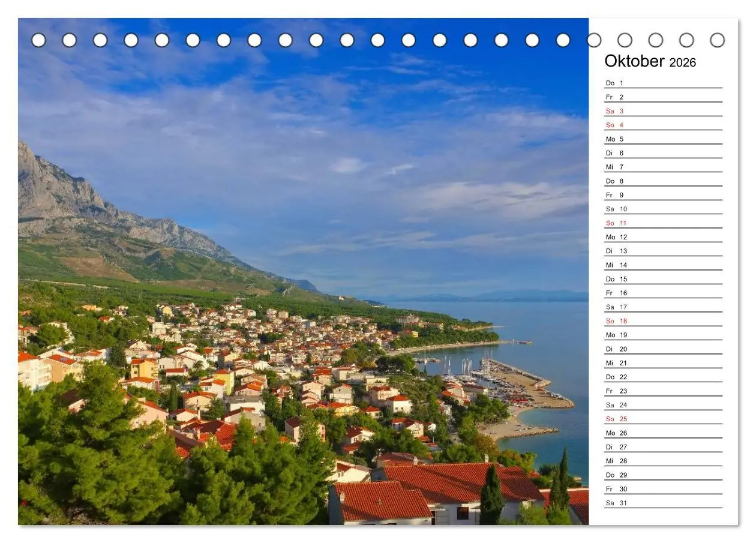756x543 pixels.
Task: Select the red 'Sa 3' date row
Action: [x=663, y=111]
